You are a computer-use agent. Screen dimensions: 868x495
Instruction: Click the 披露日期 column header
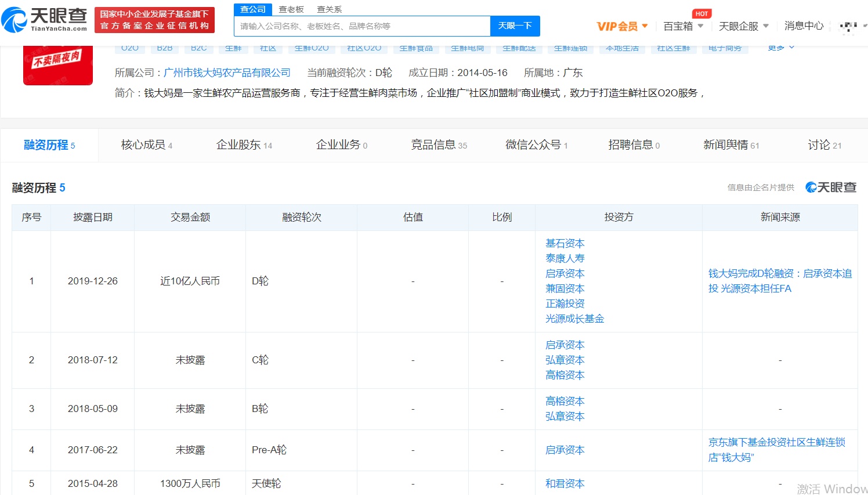click(93, 218)
